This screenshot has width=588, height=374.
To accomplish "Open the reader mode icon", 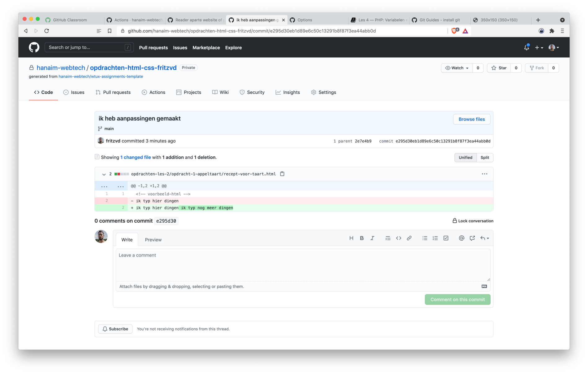I will pyautogui.click(x=99, y=31).
